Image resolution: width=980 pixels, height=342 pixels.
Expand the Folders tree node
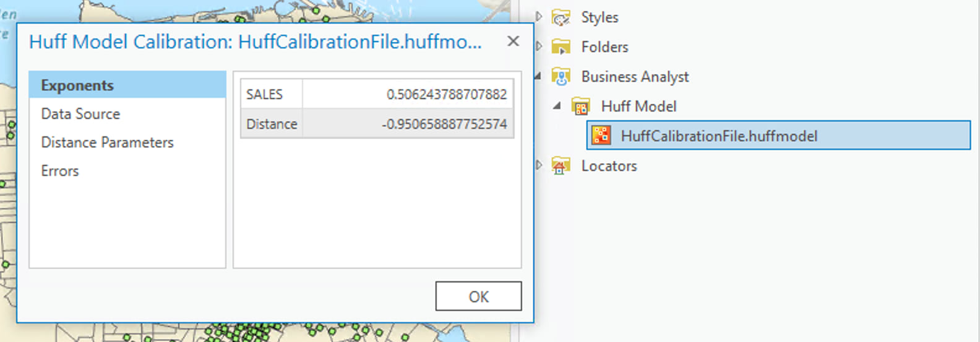539,46
